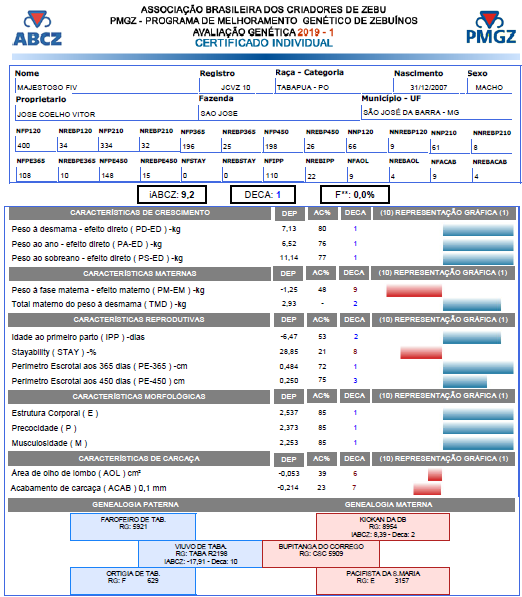Click the red Stayability bar

[x=421, y=353]
